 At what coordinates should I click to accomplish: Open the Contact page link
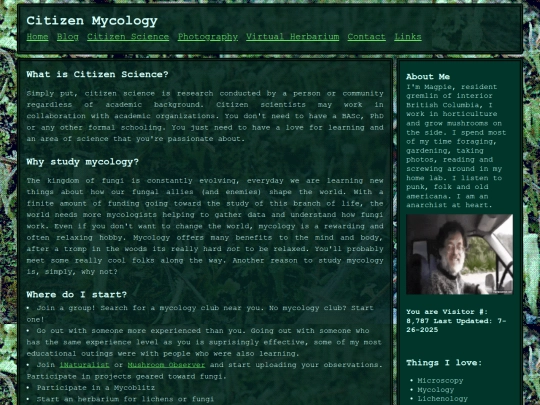[x=366, y=37]
